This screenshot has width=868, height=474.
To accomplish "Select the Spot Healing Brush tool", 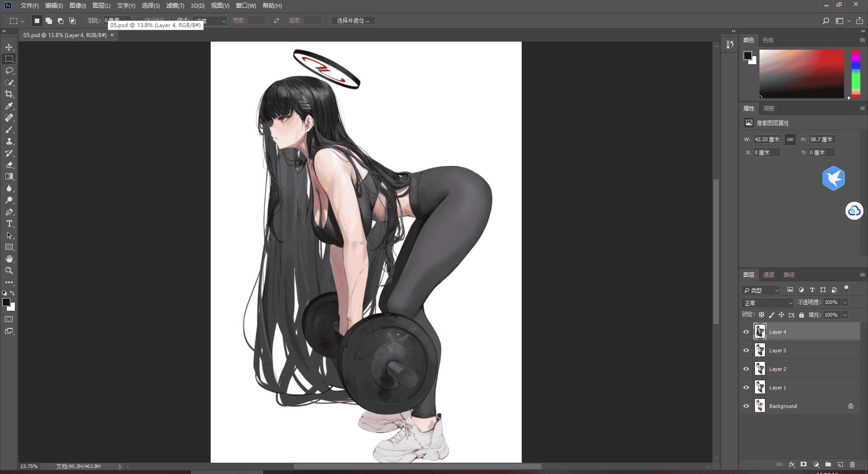I will point(9,118).
